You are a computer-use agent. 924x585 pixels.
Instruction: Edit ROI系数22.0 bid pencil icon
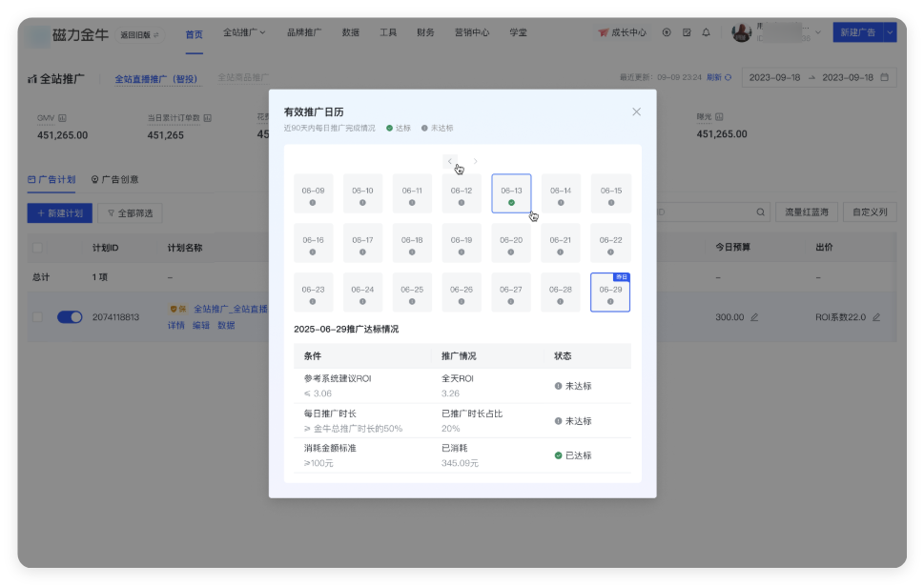pyautogui.click(x=876, y=317)
